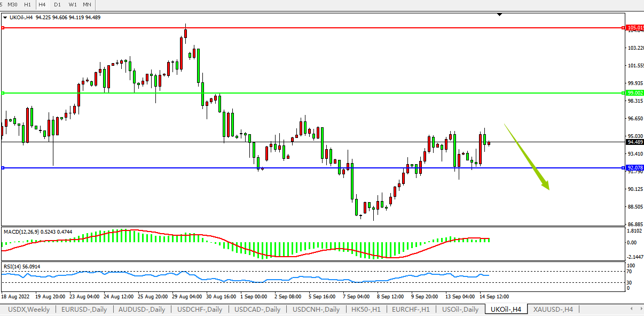Image resolution: width=644 pixels, height=316 pixels.
Task: Activate the D1 timeframe
Action: click(x=58, y=5)
